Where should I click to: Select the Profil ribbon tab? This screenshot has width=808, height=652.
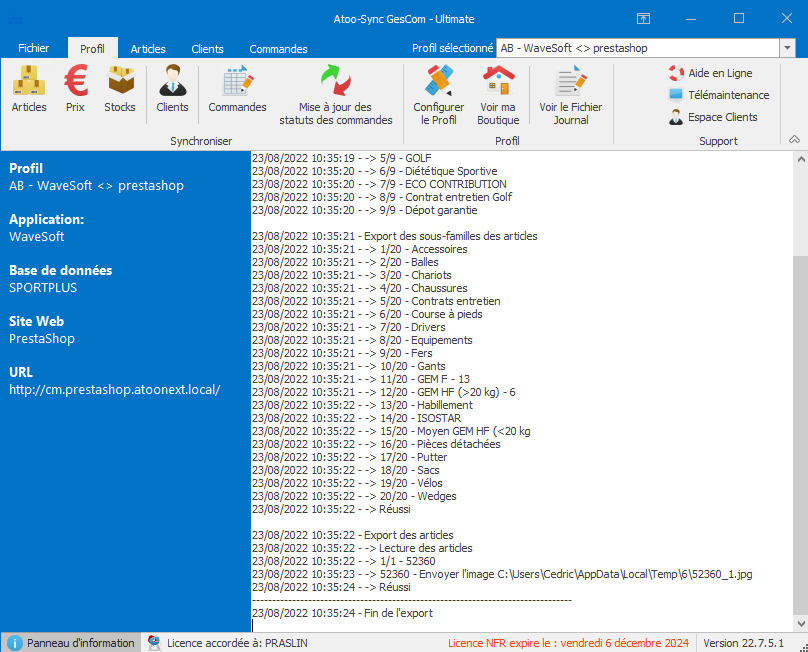[x=93, y=49]
